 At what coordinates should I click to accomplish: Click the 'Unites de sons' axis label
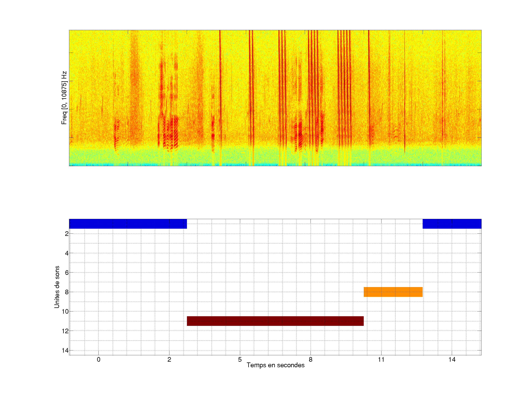pyautogui.click(x=57, y=287)
